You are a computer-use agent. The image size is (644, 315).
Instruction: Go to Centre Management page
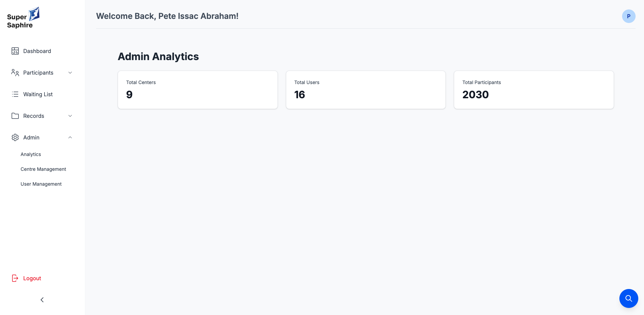43,169
